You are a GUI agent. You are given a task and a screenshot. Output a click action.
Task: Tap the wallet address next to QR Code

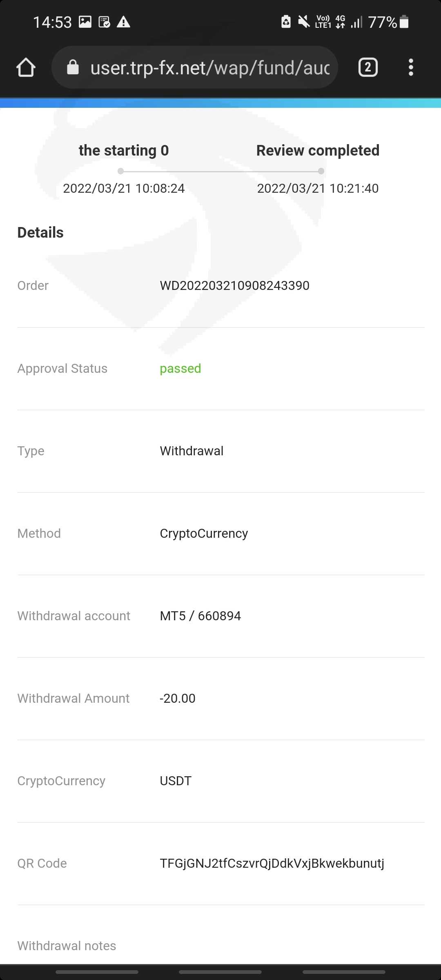point(272,863)
